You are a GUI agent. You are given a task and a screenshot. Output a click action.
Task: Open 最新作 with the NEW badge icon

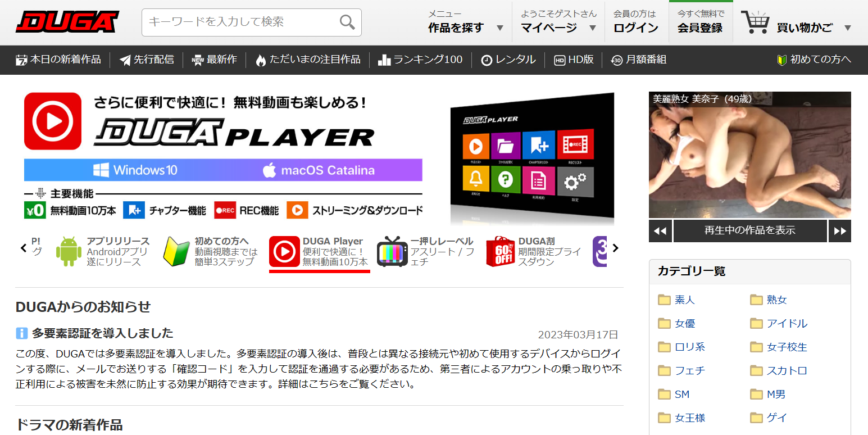tap(215, 60)
